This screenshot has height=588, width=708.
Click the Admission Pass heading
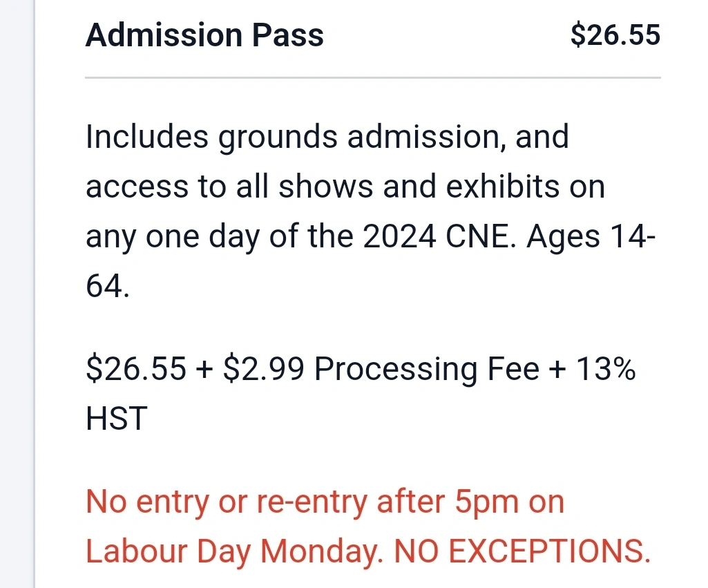(204, 35)
